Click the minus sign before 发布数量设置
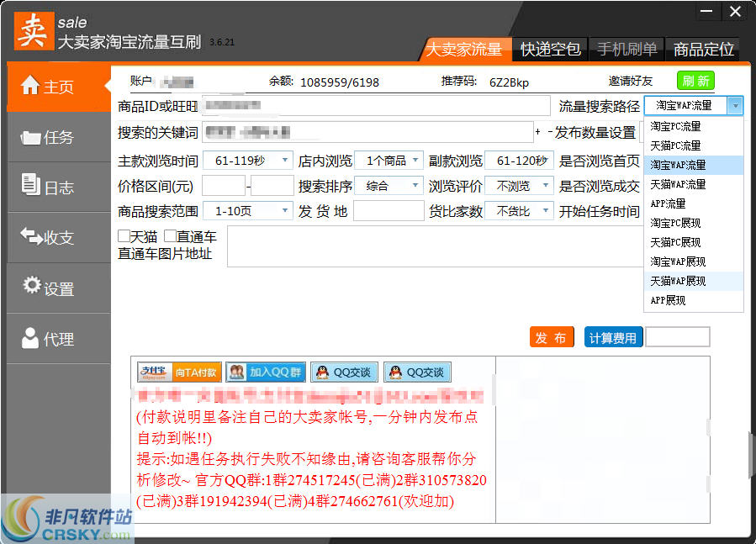The width and height of the screenshot is (756, 544). click(550, 131)
